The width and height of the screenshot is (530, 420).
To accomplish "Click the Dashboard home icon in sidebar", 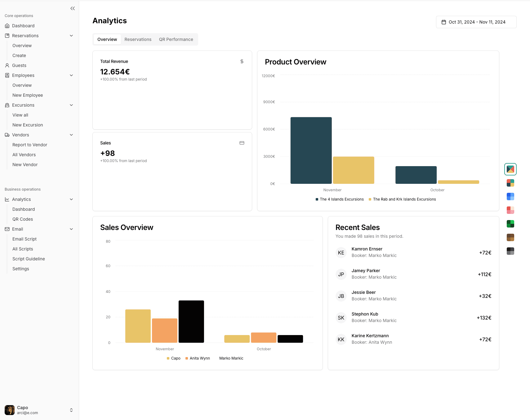I will pos(7,26).
